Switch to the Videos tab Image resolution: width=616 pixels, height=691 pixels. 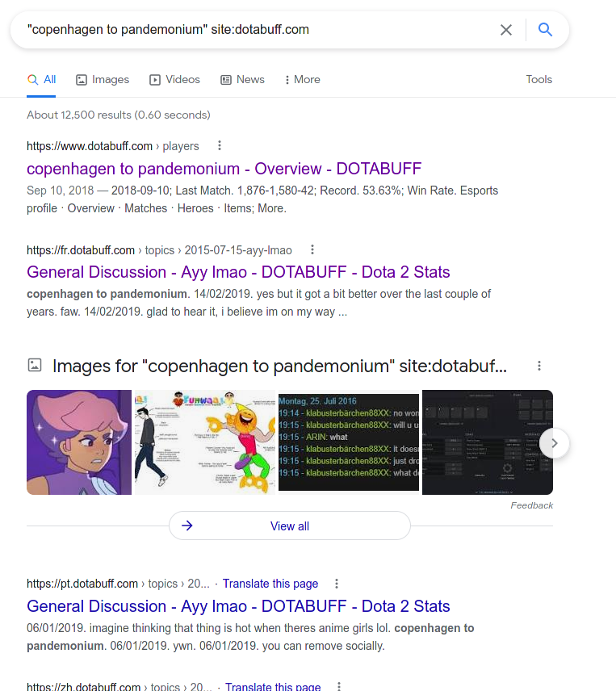(x=175, y=79)
